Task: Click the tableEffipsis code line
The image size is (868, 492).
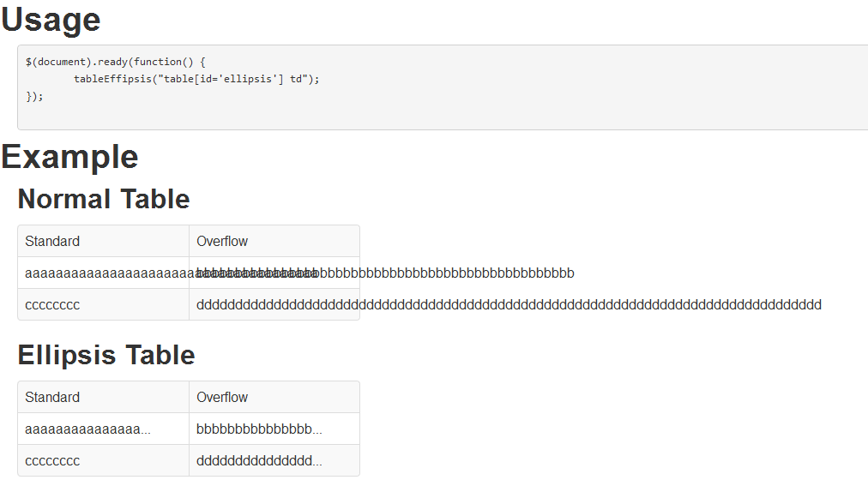Action: [x=196, y=79]
